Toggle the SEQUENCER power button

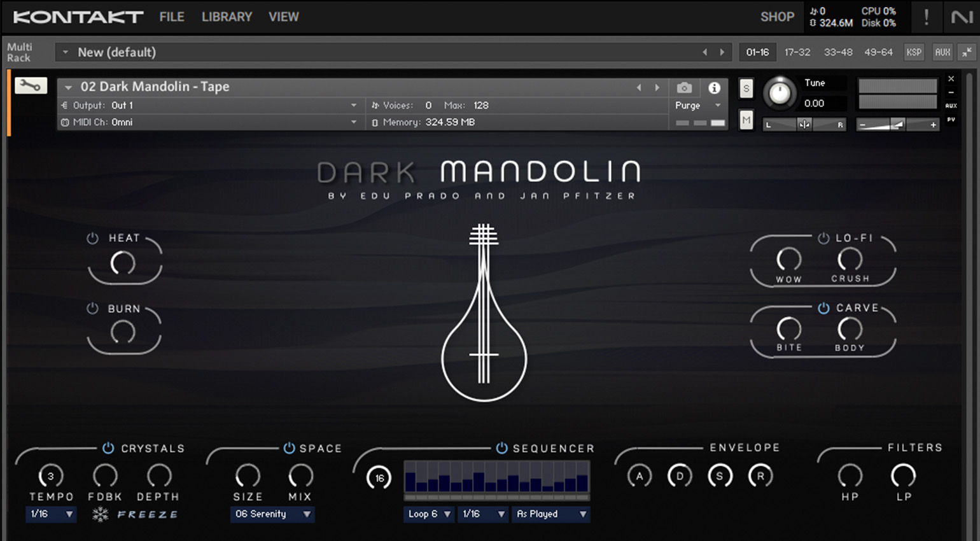pos(501,448)
